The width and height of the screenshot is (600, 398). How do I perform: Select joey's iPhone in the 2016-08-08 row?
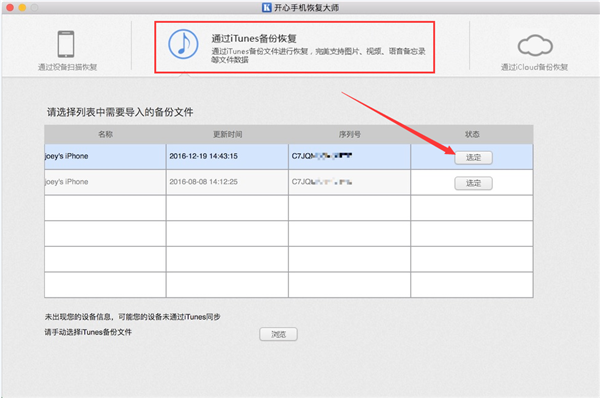coord(67,182)
